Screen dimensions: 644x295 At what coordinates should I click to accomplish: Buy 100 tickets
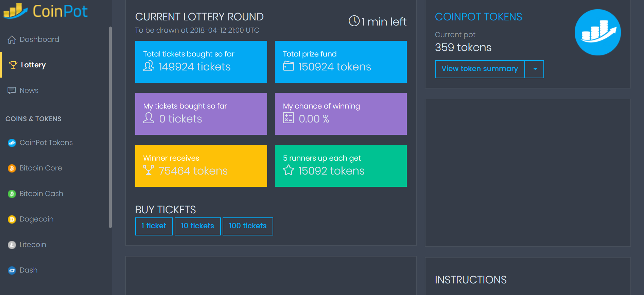tap(248, 226)
